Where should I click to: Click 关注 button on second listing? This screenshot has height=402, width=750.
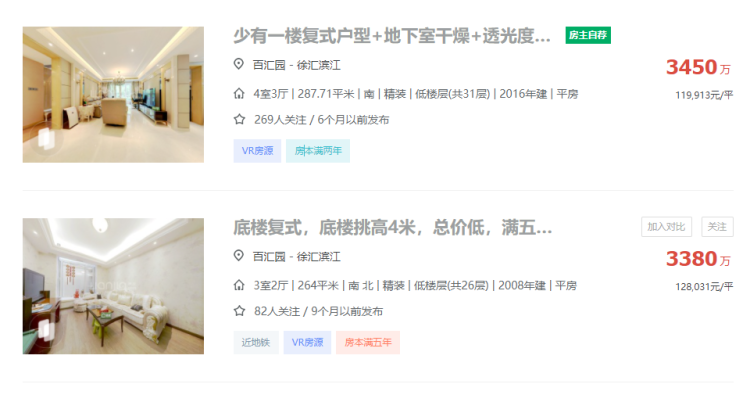tap(717, 227)
